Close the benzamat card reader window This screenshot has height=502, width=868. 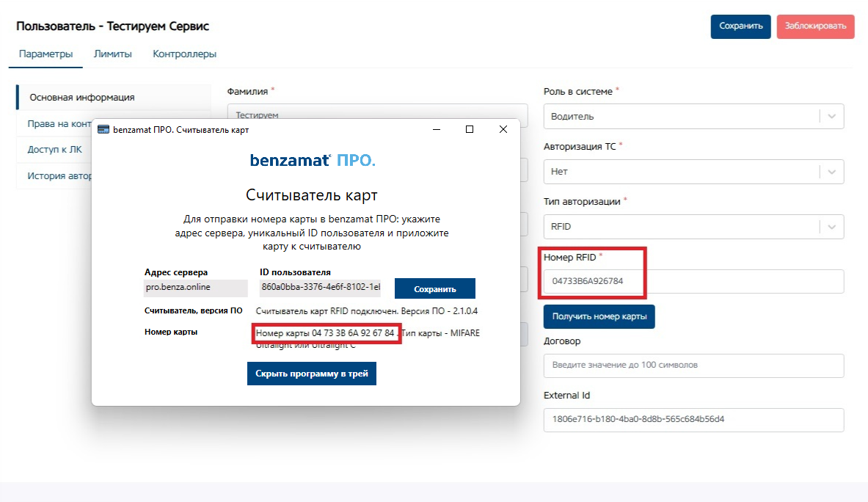click(x=503, y=129)
